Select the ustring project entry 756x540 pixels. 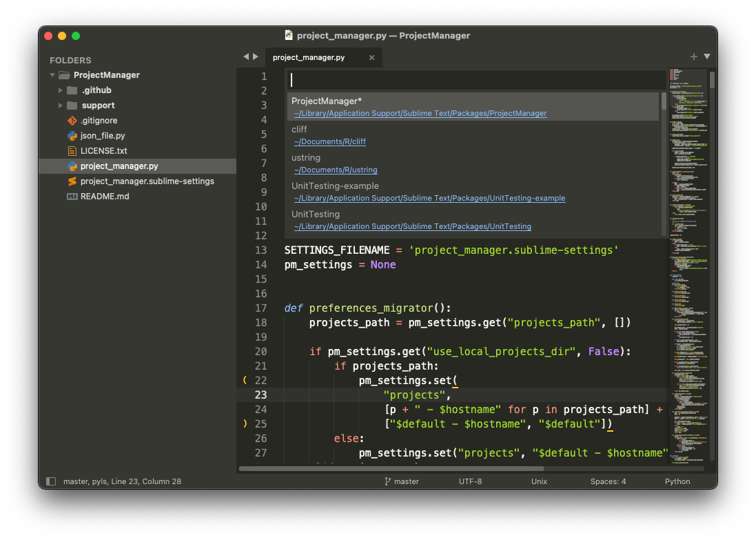click(x=473, y=163)
